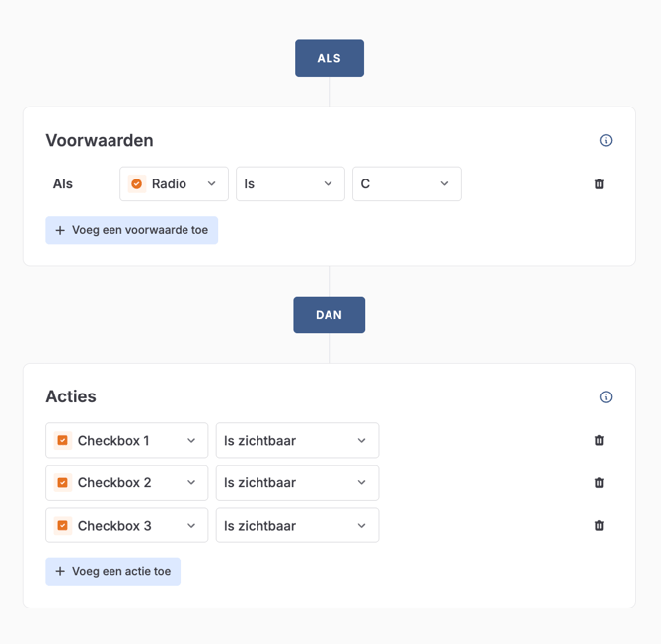Click 'Voeg een voorwaarde toe' button
The width and height of the screenshot is (661, 644).
(131, 230)
